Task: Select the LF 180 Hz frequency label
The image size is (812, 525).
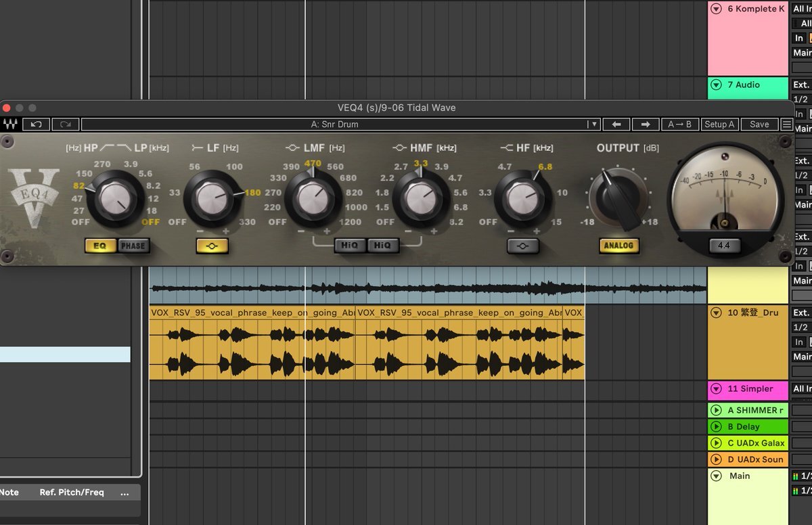Action: click(x=252, y=193)
